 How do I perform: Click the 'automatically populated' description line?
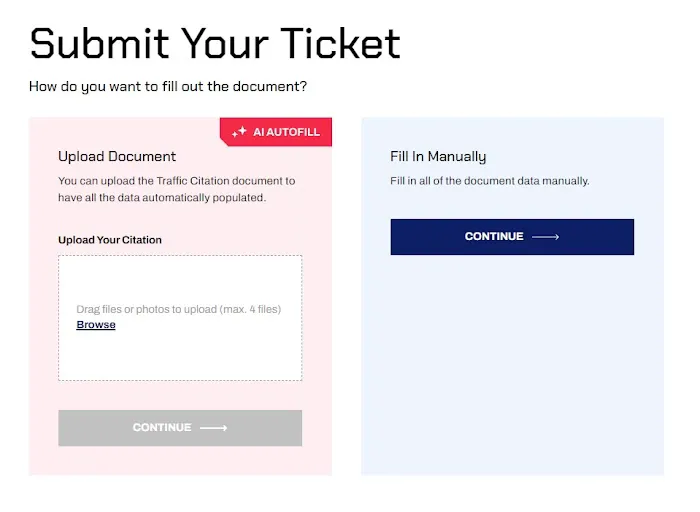(x=162, y=198)
